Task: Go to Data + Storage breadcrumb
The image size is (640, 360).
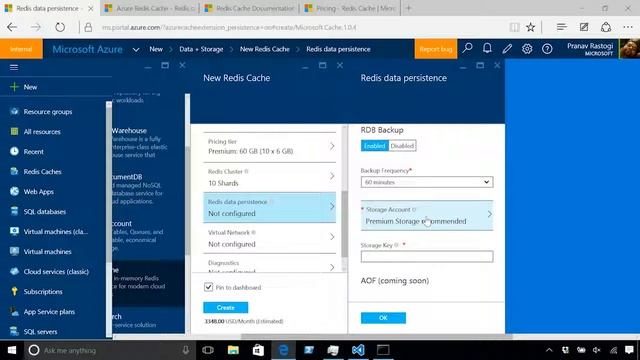Action: point(201,49)
